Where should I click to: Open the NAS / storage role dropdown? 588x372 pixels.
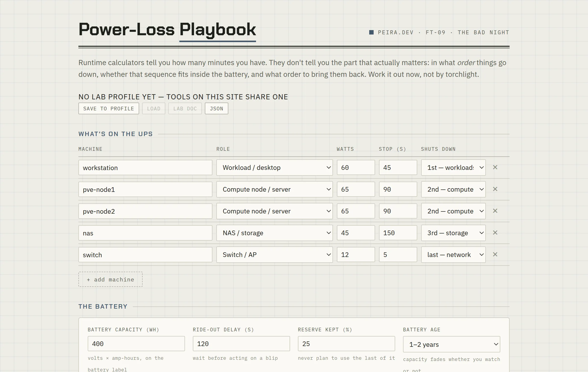tap(274, 233)
